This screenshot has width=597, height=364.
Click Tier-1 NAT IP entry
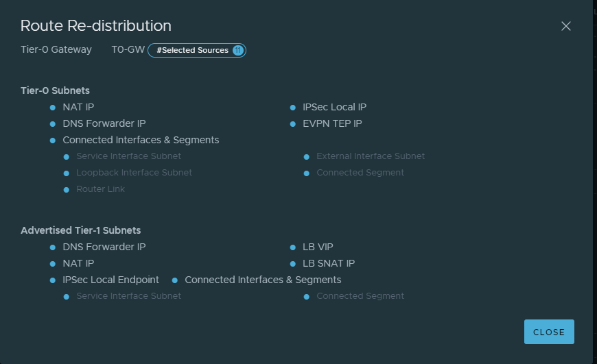[x=78, y=263]
